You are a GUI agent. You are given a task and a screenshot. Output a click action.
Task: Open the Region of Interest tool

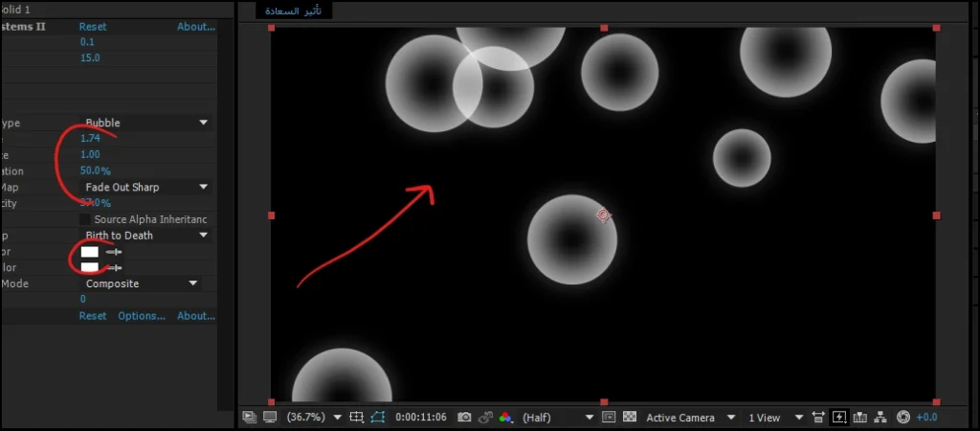[x=356, y=417]
